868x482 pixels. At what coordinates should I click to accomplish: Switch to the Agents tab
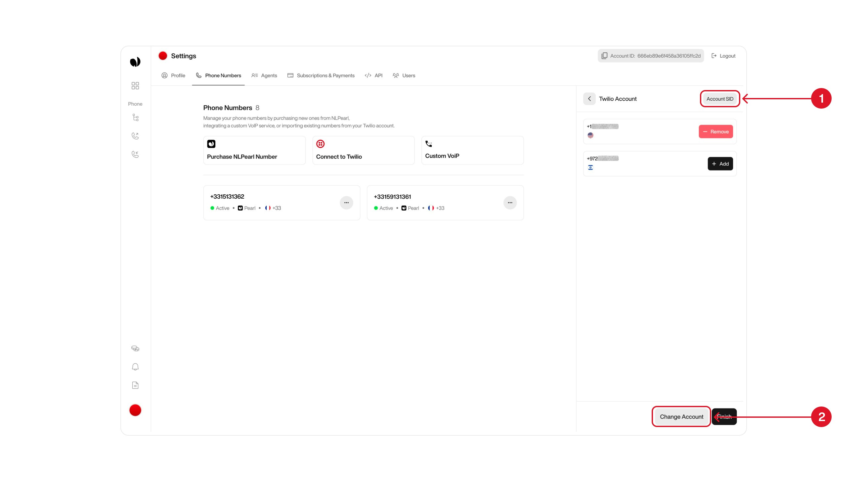click(x=265, y=75)
